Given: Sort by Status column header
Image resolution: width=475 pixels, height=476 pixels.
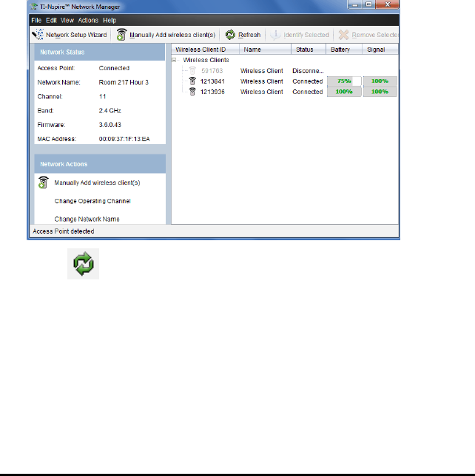Looking at the screenshot, I should (309, 50).
